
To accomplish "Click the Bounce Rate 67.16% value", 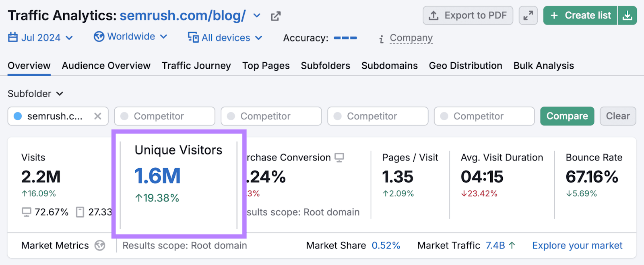I will (592, 177).
